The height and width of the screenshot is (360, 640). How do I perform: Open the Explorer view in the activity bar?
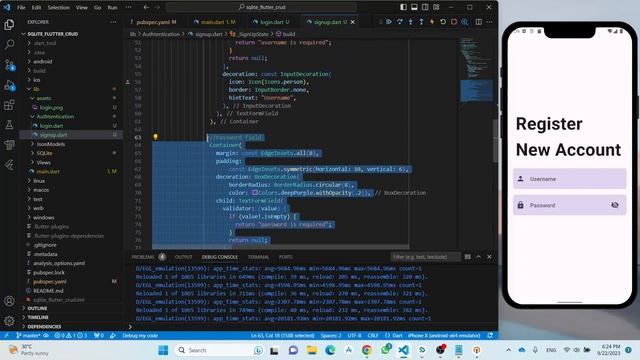click(x=9, y=25)
